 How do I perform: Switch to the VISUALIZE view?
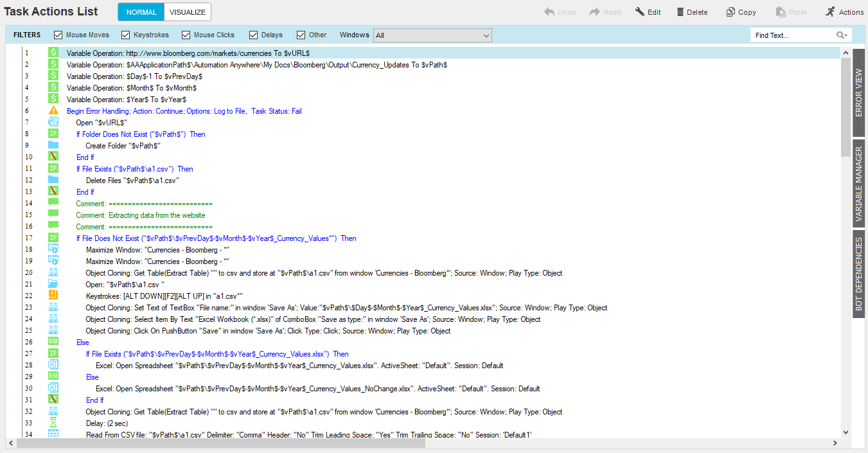pyautogui.click(x=188, y=12)
